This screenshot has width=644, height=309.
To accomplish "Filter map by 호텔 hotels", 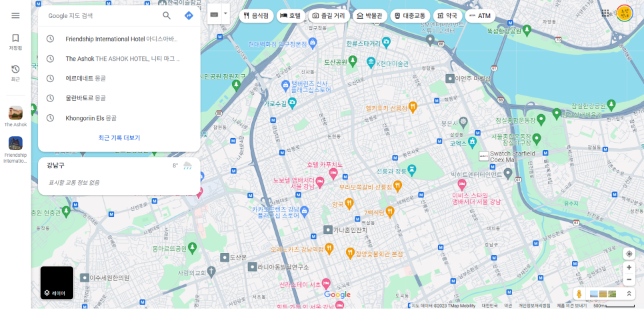I will pos(291,16).
